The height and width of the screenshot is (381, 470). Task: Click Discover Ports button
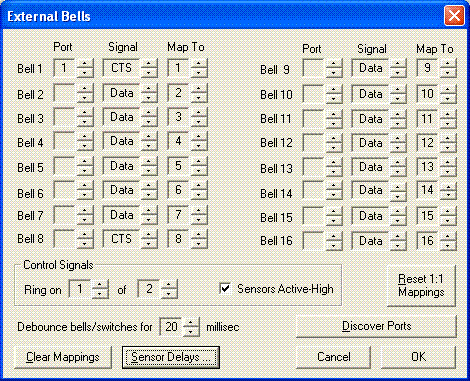376,326
